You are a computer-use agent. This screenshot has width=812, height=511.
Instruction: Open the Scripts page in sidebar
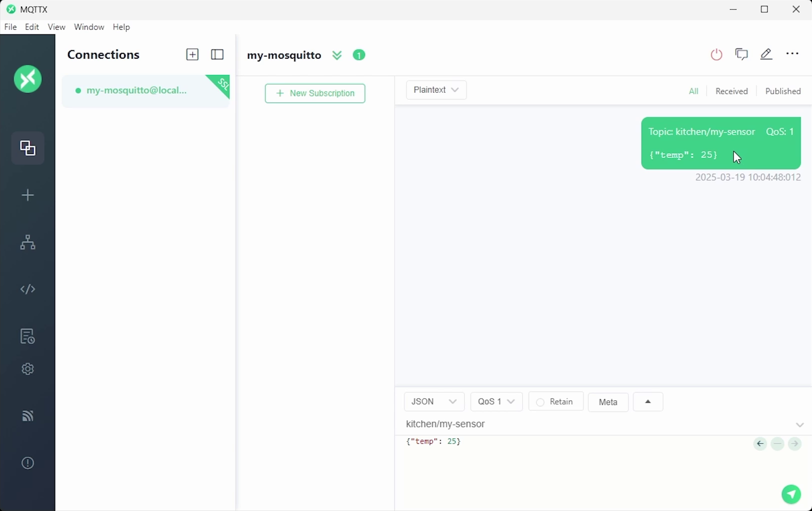coord(27,289)
